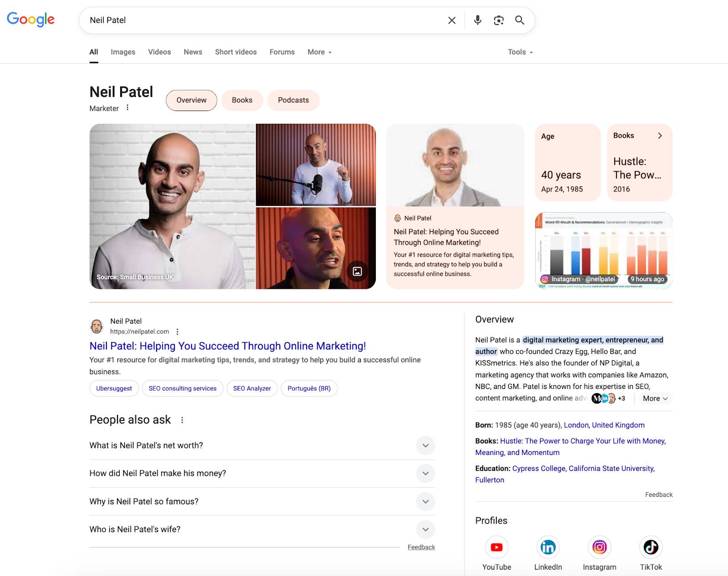This screenshot has height=576, width=728.
Task: Click the Age 40 years card
Action: pyautogui.click(x=568, y=162)
